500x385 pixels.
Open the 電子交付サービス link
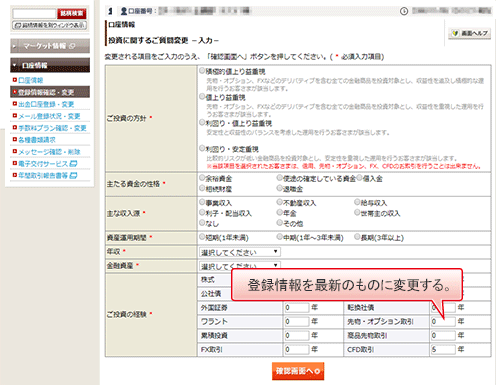pos(43,164)
